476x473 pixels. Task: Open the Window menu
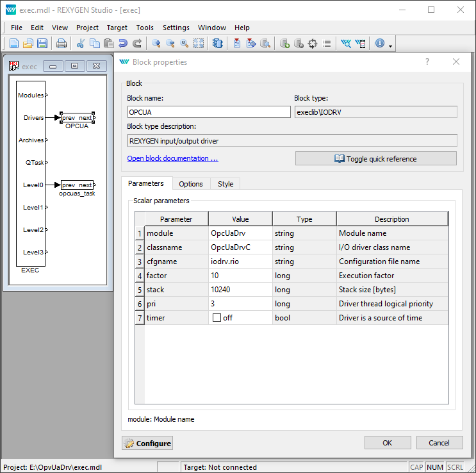click(212, 28)
